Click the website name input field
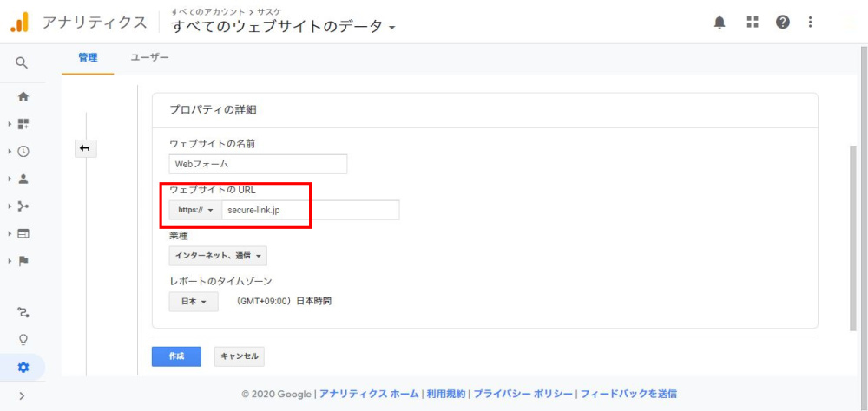The height and width of the screenshot is (411, 868). tap(258, 164)
